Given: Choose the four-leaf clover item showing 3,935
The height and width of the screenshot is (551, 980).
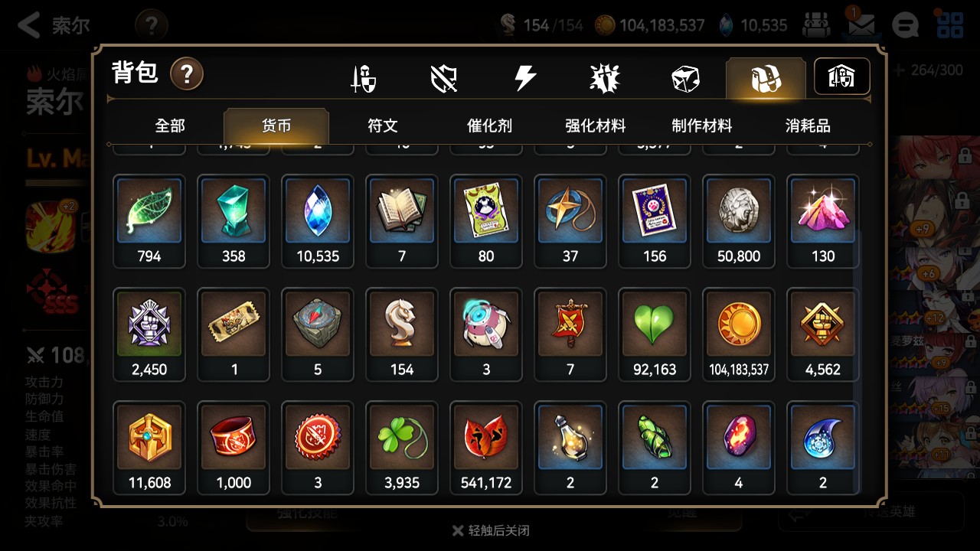Looking at the screenshot, I should pos(402,448).
